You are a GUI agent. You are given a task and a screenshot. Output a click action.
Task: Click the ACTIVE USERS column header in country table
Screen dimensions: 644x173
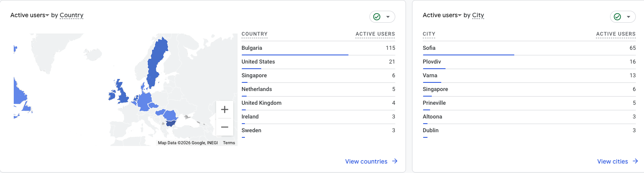pyautogui.click(x=375, y=34)
